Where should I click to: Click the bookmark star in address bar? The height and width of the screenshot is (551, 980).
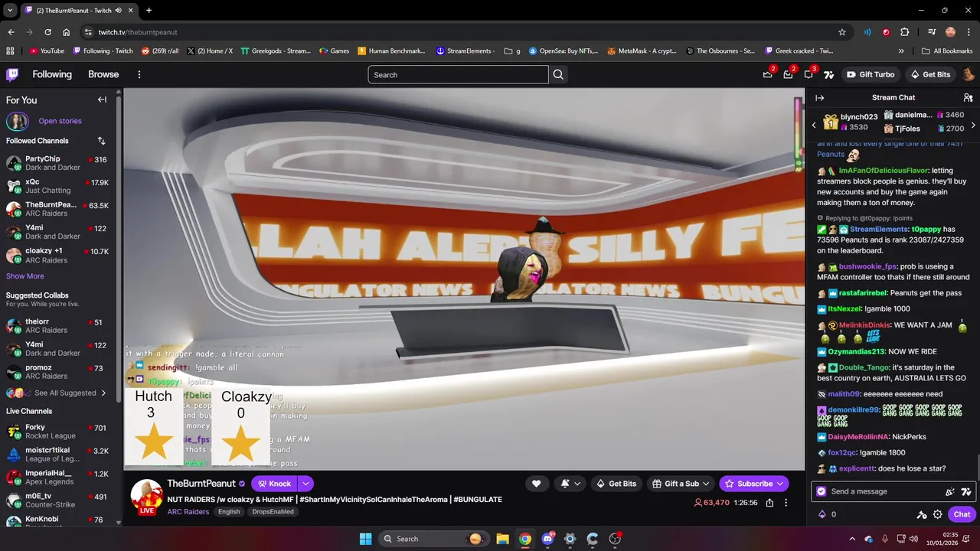click(x=842, y=32)
